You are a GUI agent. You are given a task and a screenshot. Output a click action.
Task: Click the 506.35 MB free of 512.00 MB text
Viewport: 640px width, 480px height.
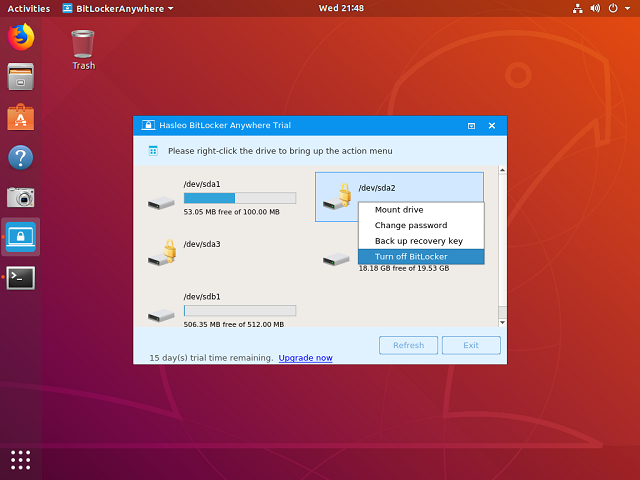233,324
